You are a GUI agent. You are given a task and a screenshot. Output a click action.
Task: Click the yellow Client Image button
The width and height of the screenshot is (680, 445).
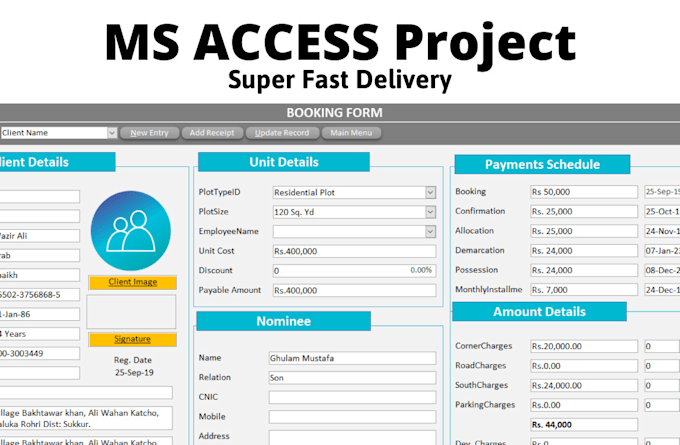pos(133,282)
